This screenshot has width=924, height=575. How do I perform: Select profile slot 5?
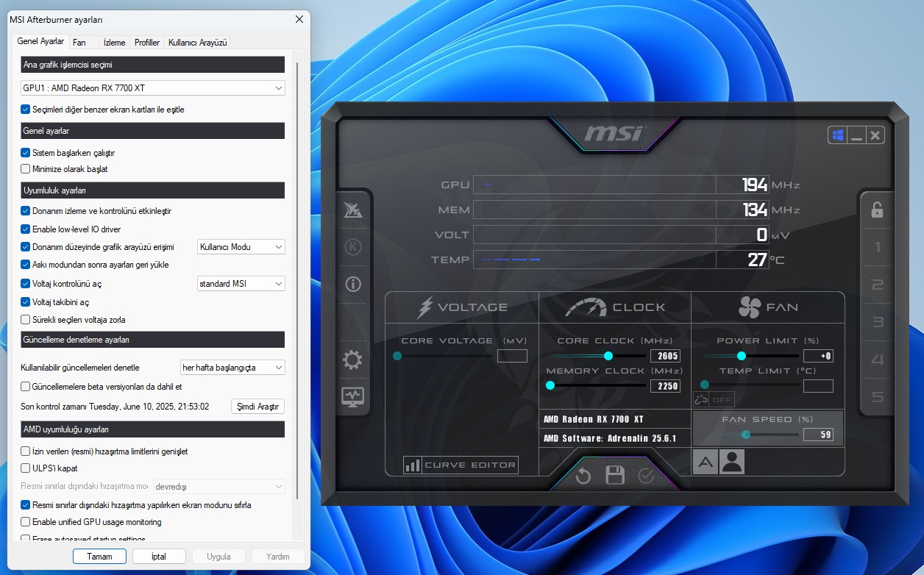[x=877, y=397]
